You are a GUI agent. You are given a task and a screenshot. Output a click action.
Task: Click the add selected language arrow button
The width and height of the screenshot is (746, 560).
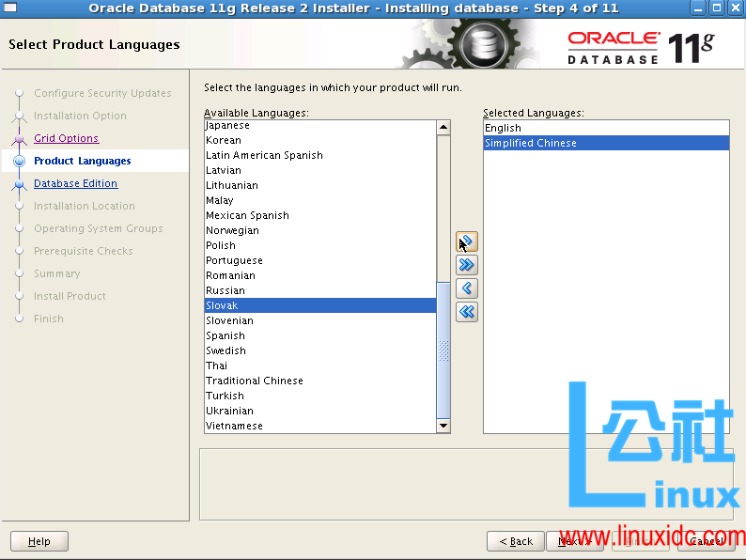(467, 242)
